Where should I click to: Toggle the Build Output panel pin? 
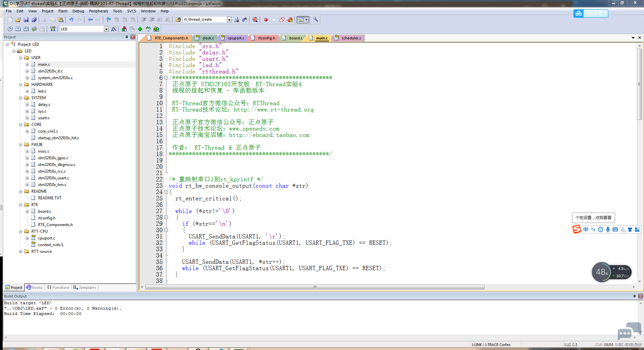click(634, 296)
